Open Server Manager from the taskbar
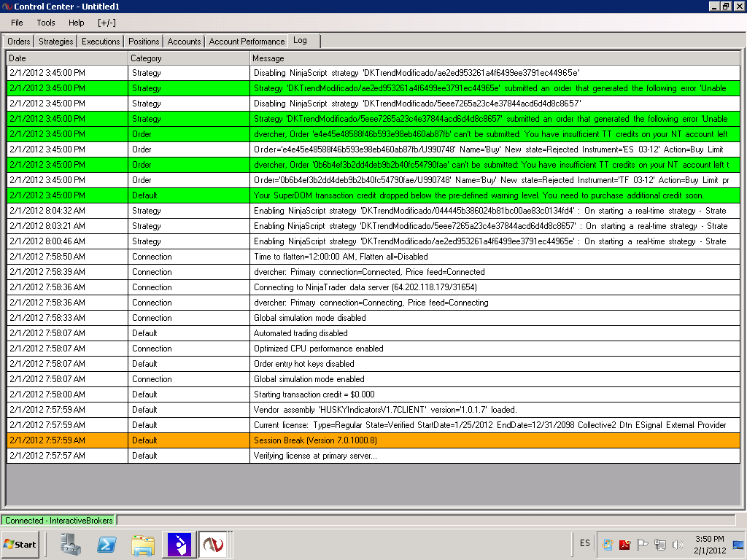The width and height of the screenshot is (747, 560). [x=71, y=544]
